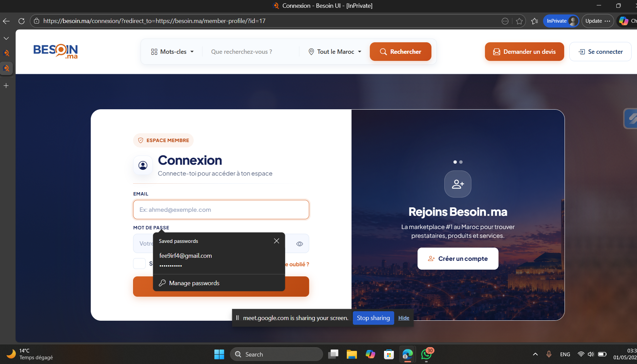
Task: Click the add-user icon above Rejoins Besoin.ma
Action: (x=458, y=184)
